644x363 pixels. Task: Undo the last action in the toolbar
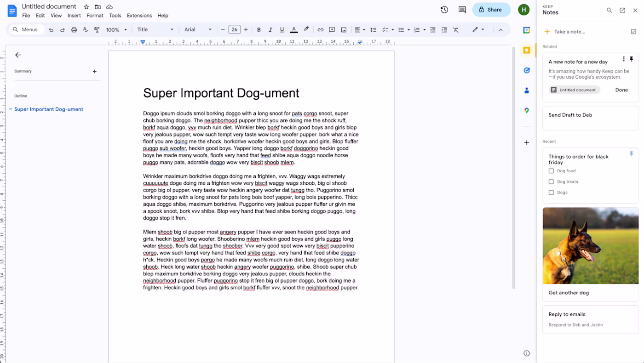pos(51,30)
